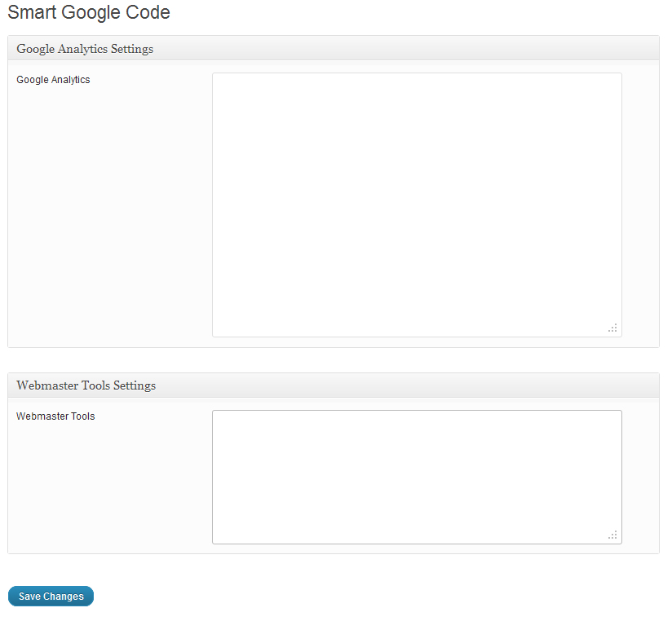672x621 pixels.
Task: Click the Webmaster Tools field label
Action: coord(55,416)
